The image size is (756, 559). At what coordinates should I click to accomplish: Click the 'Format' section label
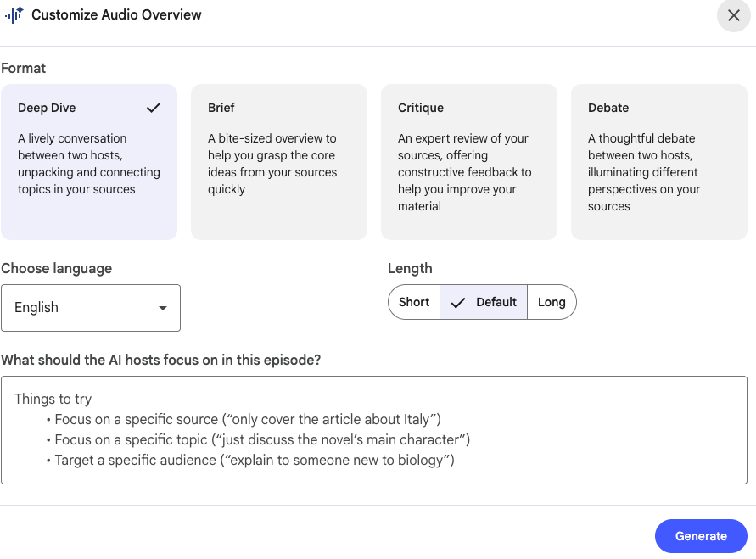(23, 69)
